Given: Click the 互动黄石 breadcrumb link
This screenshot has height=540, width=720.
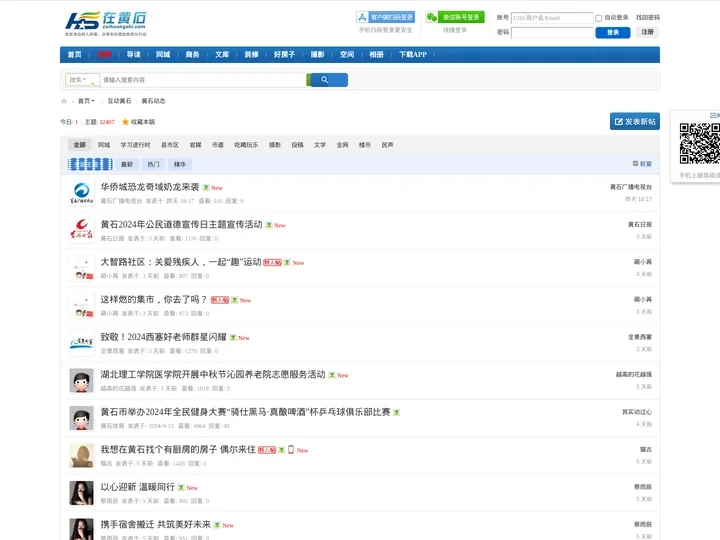Looking at the screenshot, I should (x=119, y=101).
